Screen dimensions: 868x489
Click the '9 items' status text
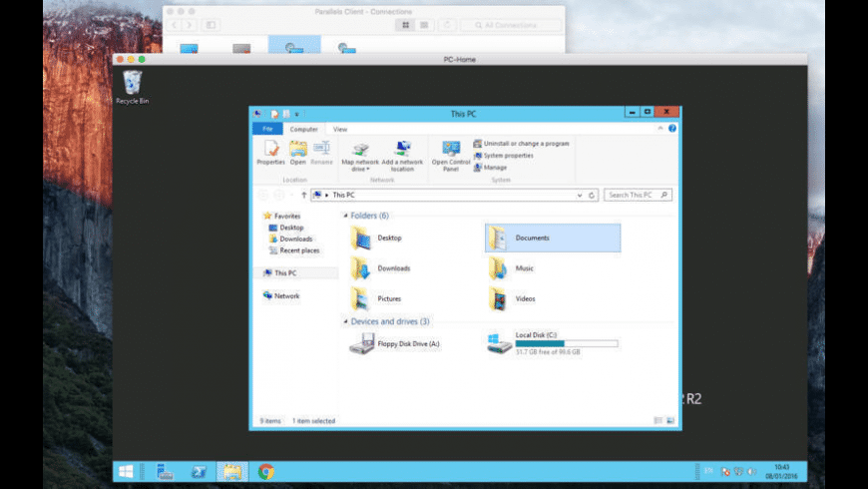[x=270, y=421]
